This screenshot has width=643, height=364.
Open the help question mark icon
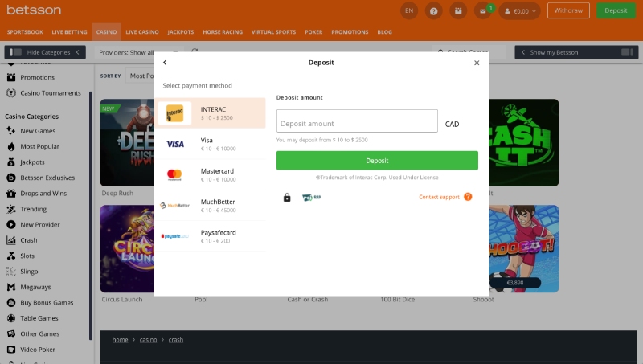pyautogui.click(x=433, y=11)
